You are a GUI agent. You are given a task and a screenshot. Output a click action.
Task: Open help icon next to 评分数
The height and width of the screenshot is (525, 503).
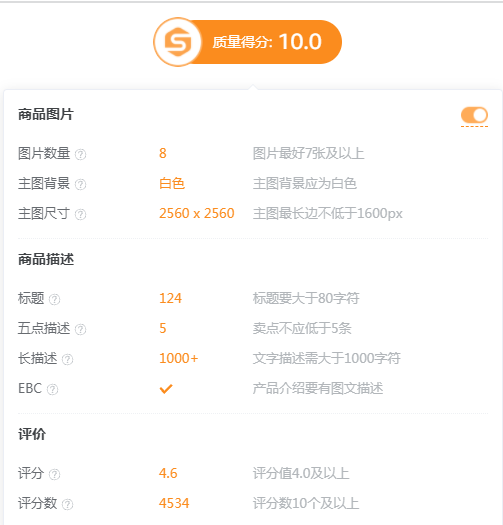[x=67, y=504]
